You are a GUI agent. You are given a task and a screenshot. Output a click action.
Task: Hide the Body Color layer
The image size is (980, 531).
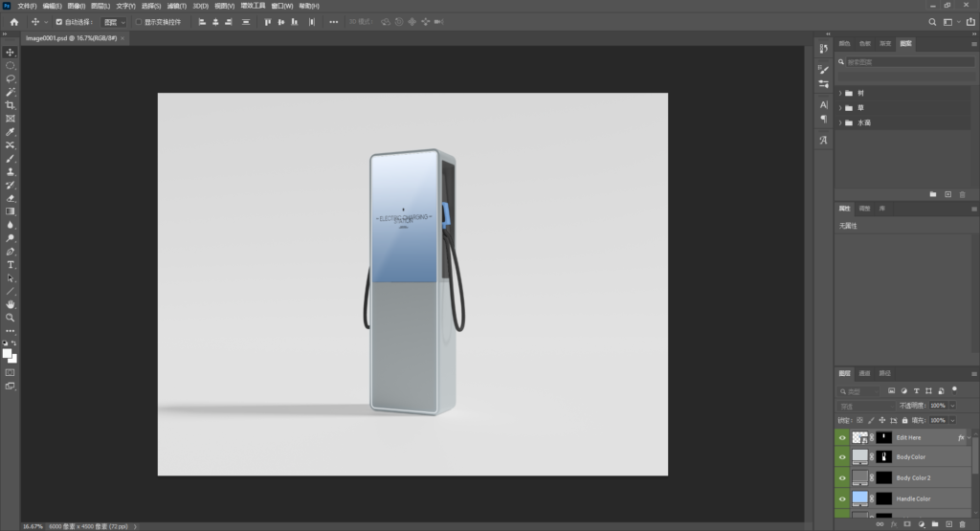click(842, 456)
